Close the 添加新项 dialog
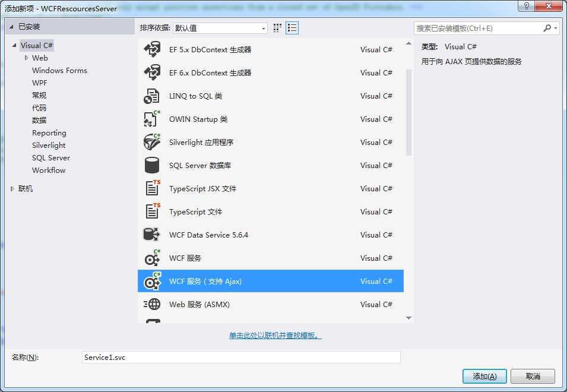Image resolution: width=567 pixels, height=392 pixels. [x=548, y=6]
